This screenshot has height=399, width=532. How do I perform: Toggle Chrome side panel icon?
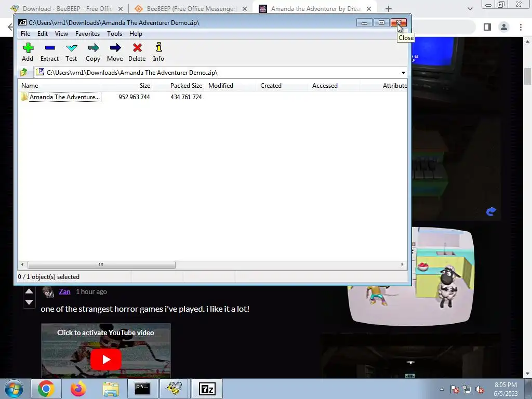click(487, 27)
